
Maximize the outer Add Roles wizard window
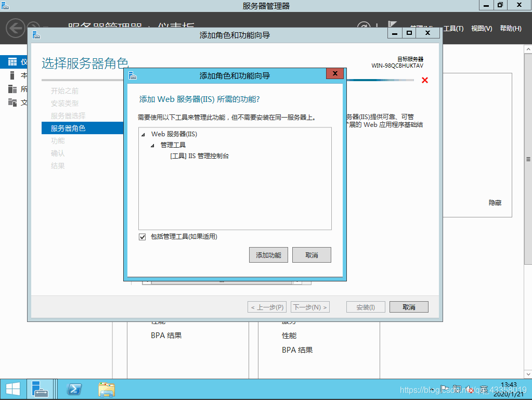(409, 33)
